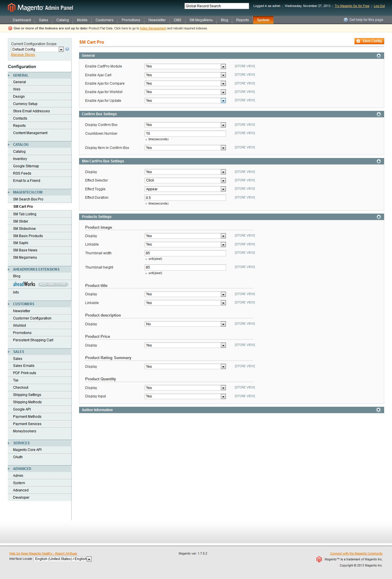Image resolution: width=392 pixels, height=579 pixels.
Task: Click the Countdown Number input field
Action: [x=185, y=134]
